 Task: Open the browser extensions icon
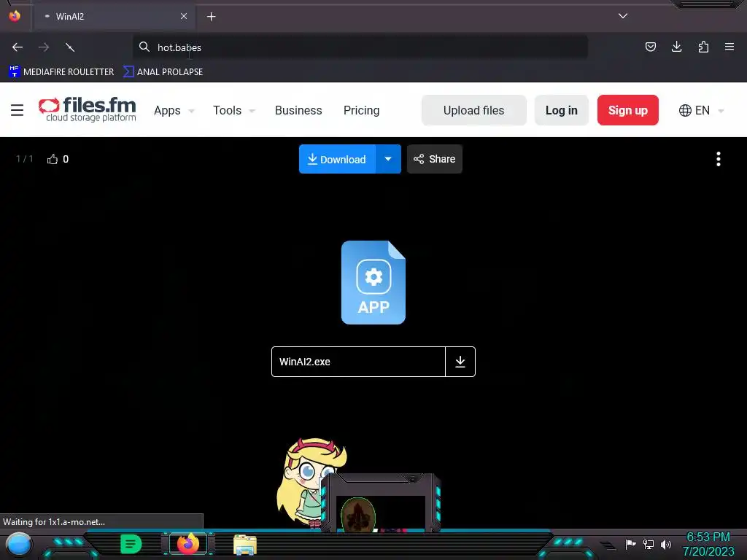click(703, 47)
